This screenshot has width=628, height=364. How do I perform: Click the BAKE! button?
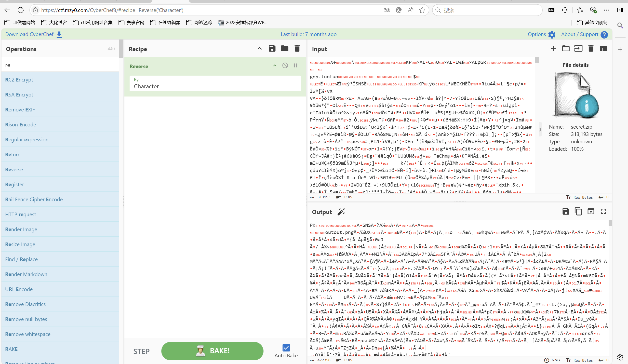[x=212, y=351]
